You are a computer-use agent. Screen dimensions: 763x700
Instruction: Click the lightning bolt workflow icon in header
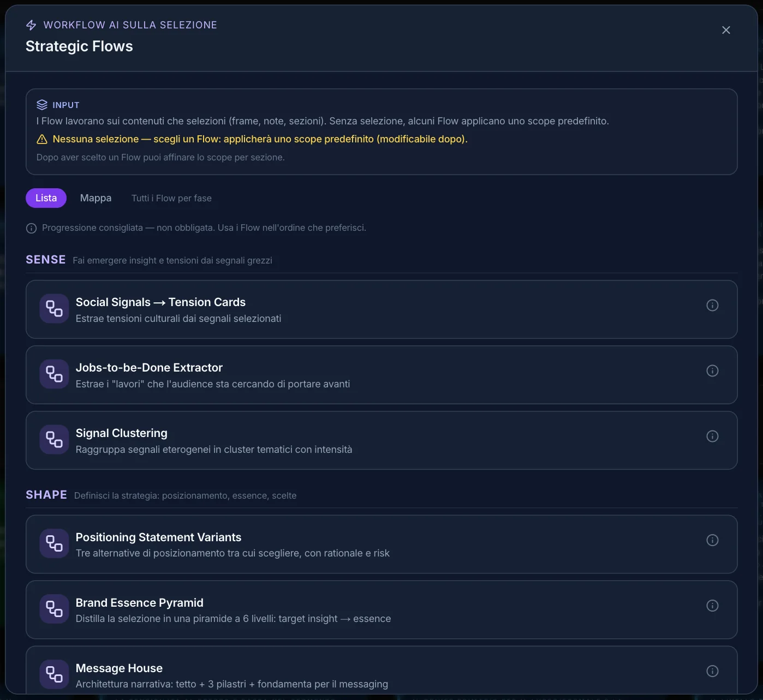point(31,25)
